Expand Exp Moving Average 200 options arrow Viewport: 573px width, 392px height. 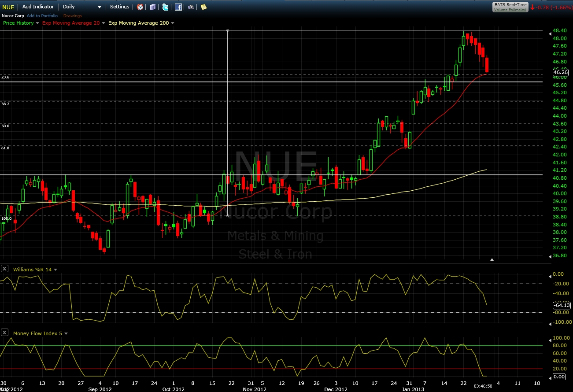tap(173, 23)
